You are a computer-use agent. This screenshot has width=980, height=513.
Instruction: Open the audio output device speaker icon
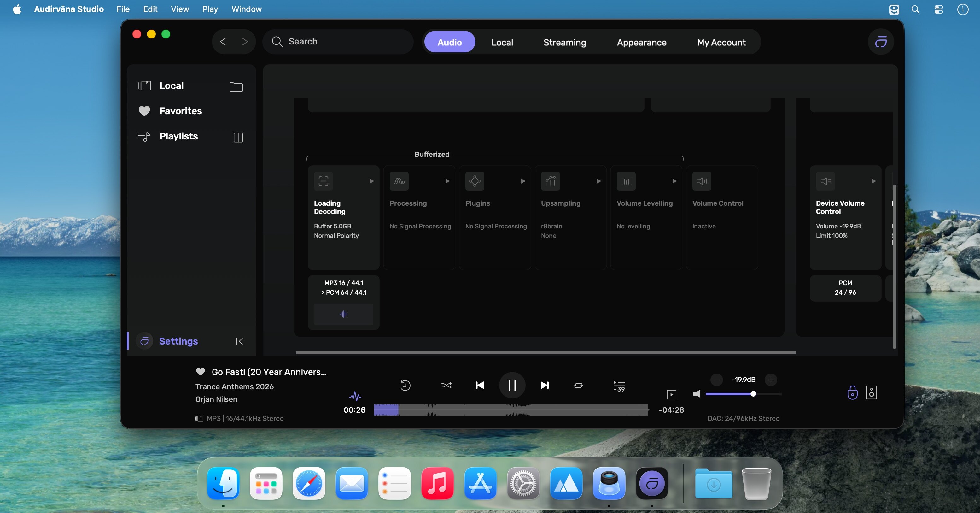pyautogui.click(x=871, y=392)
